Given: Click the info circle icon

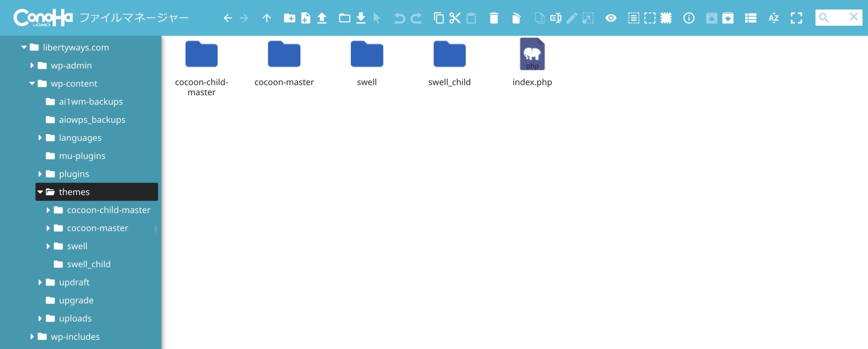Looking at the screenshot, I should point(689,18).
